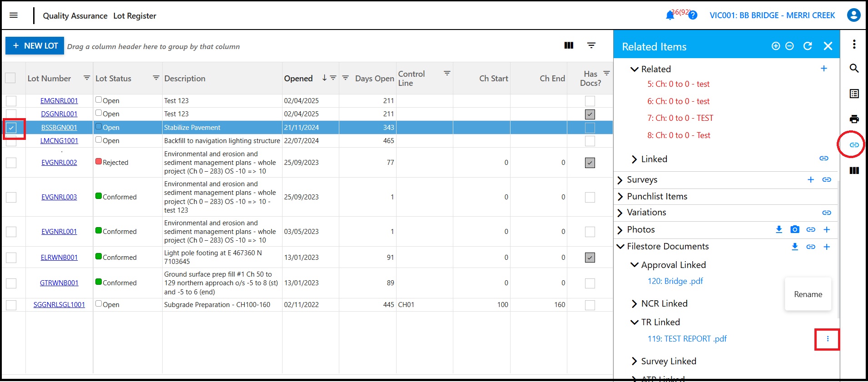Image resolution: width=868 pixels, height=382 pixels.
Task: Choose Rename from the context menu
Action: coord(808,294)
